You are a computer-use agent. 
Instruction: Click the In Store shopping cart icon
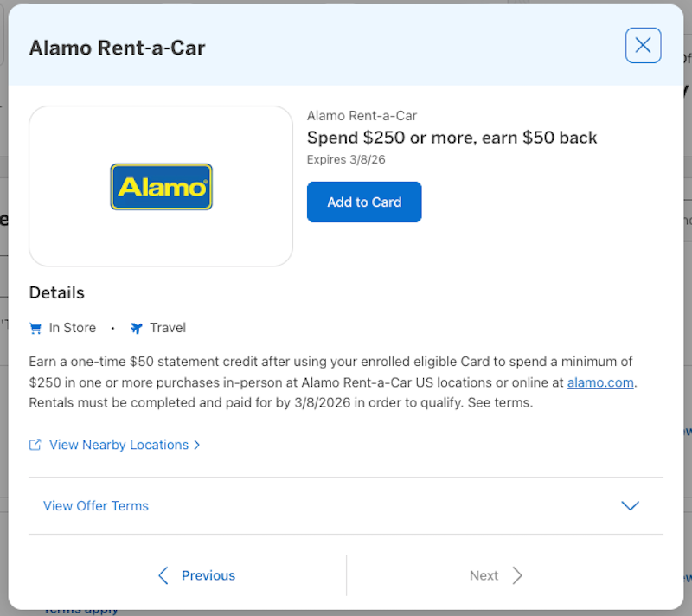pyautogui.click(x=35, y=328)
